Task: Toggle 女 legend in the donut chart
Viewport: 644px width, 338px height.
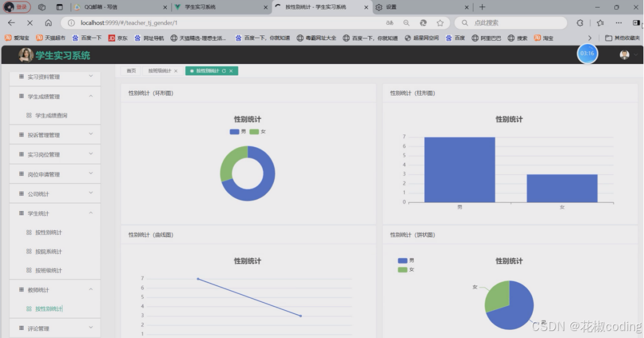Action: pyautogui.click(x=258, y=131)
